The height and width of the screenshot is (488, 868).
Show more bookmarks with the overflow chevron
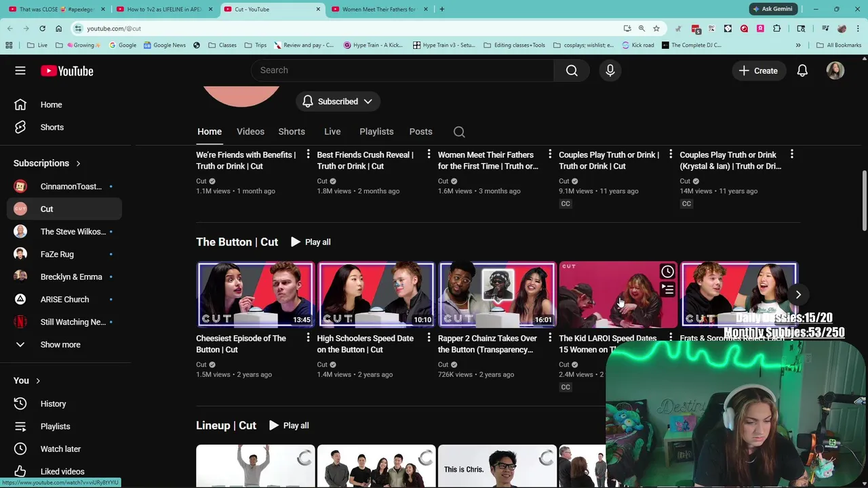798,45
